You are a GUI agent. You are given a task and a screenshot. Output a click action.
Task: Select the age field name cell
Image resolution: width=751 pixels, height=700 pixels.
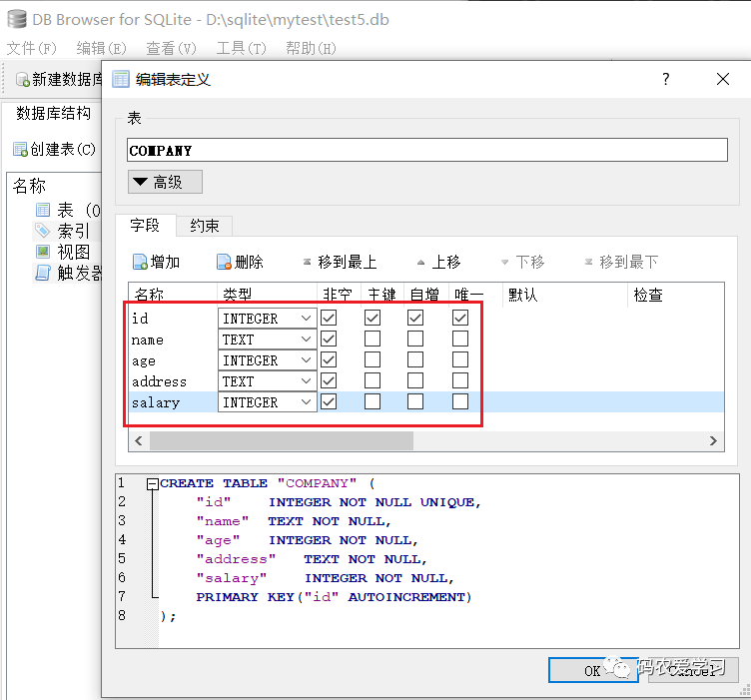pyautogui.click(x=174, y=360)
